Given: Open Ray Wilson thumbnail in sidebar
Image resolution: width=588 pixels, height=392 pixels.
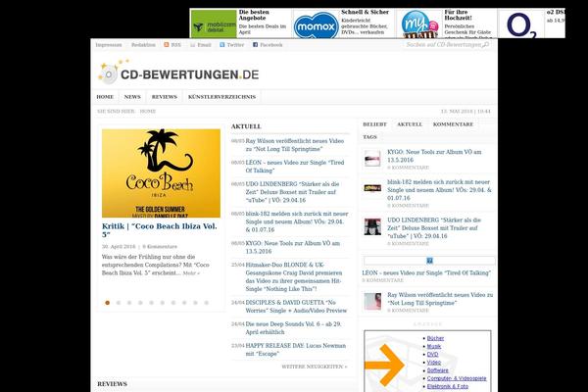Looking at the screenshot, I should pyautogui.click(x=372, y=302).
